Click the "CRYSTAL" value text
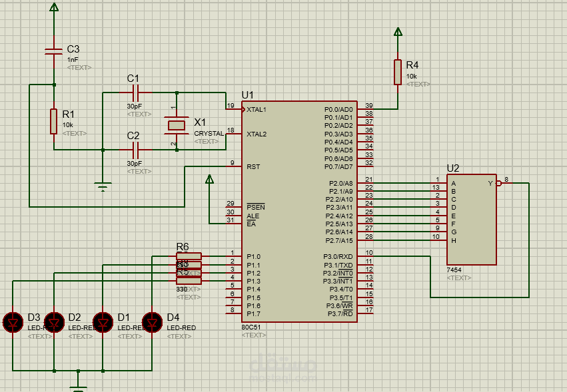The image size is (567, 392). (x=209, y=133)
